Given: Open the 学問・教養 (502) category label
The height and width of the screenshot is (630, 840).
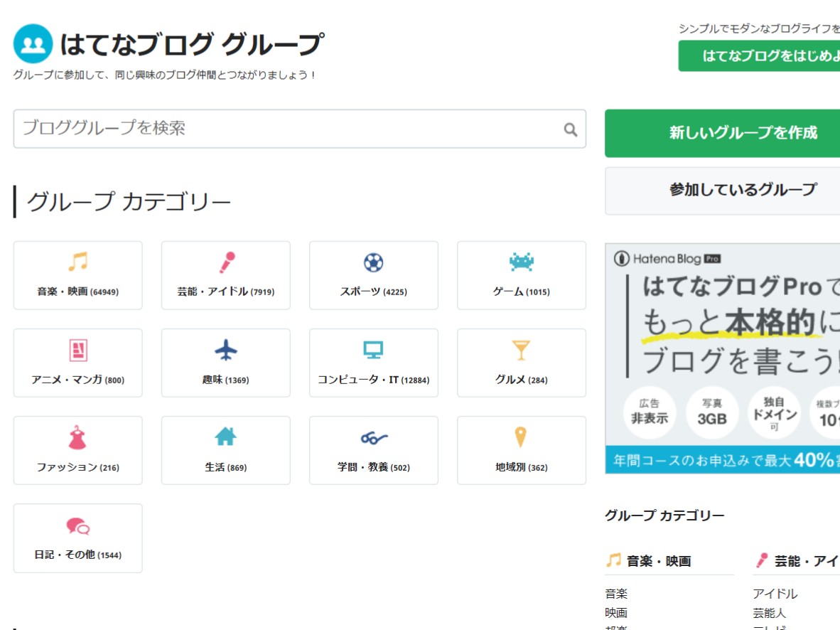Looking at the screenshot, I should pyautogui.click(x=373, y=467).
